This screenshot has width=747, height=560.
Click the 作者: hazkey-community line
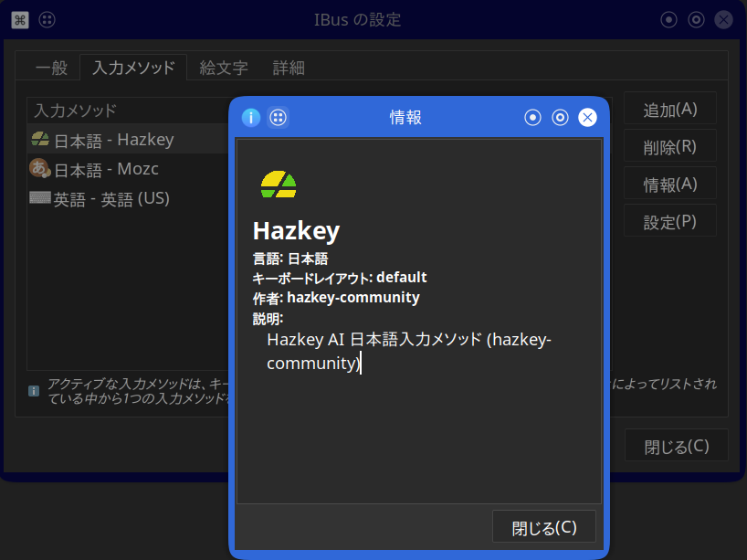(x=336, y=298)
